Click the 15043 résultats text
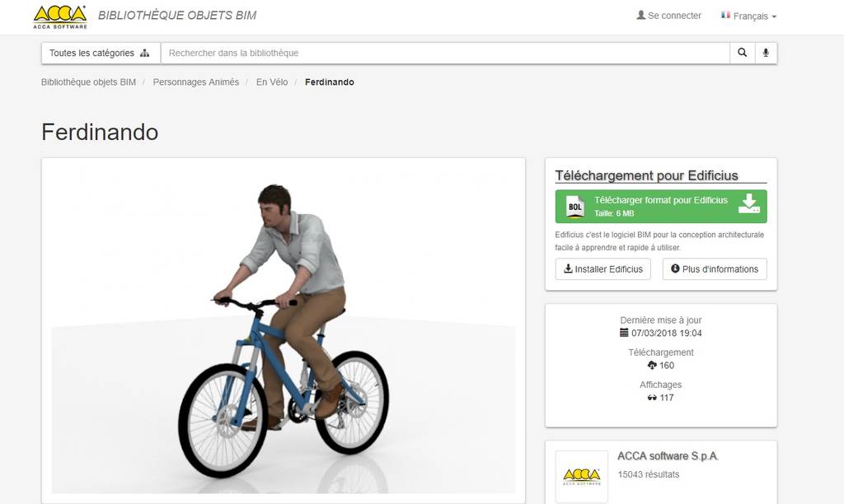Screen dimensions: 844x504 (648, 474)
